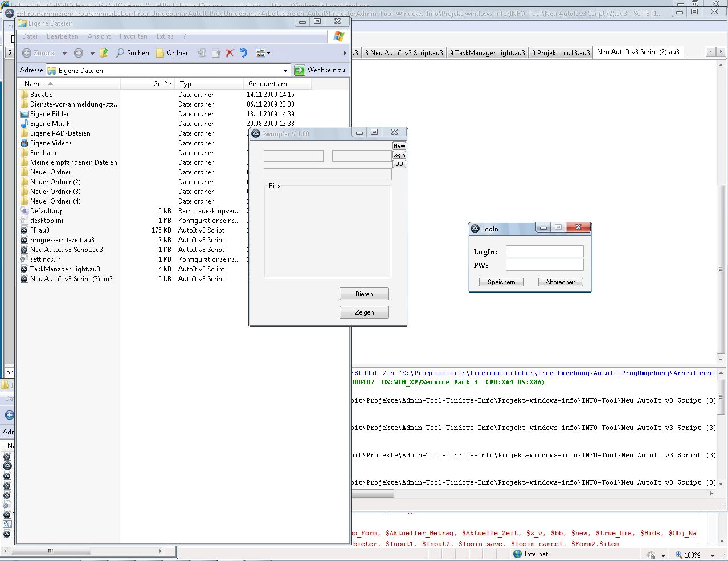Open the Favoriten menu

point(133,36)
